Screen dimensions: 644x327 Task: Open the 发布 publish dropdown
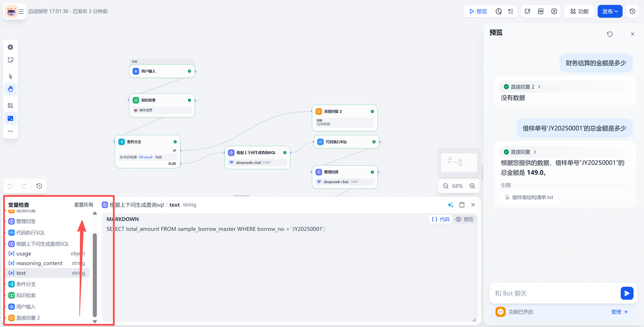pos(610,11)
